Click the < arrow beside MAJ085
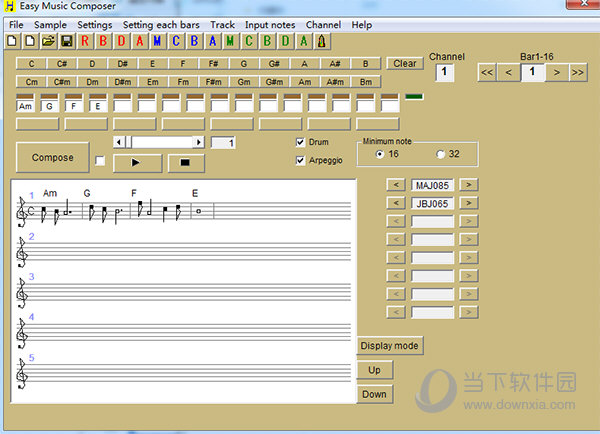Viewport: 600px width, 434px height. (396, 185)
